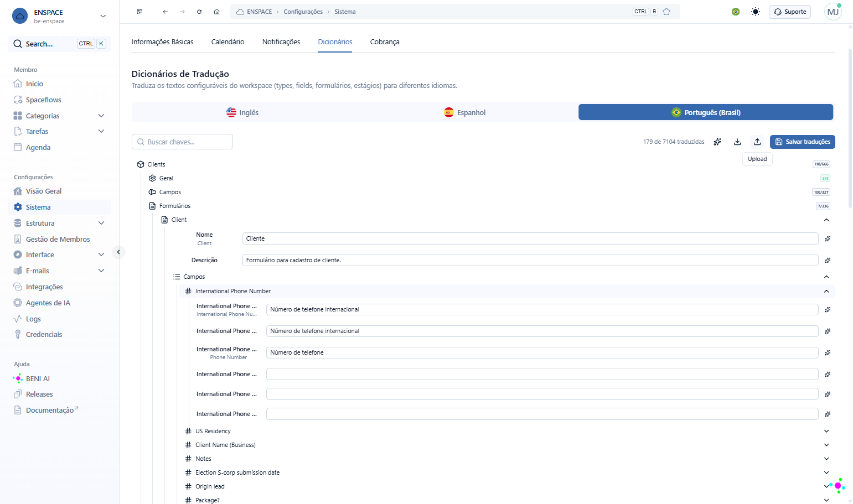Open Credenciais in the sidebar
Viewport: 853px width, 504px height.
(44, 334)
